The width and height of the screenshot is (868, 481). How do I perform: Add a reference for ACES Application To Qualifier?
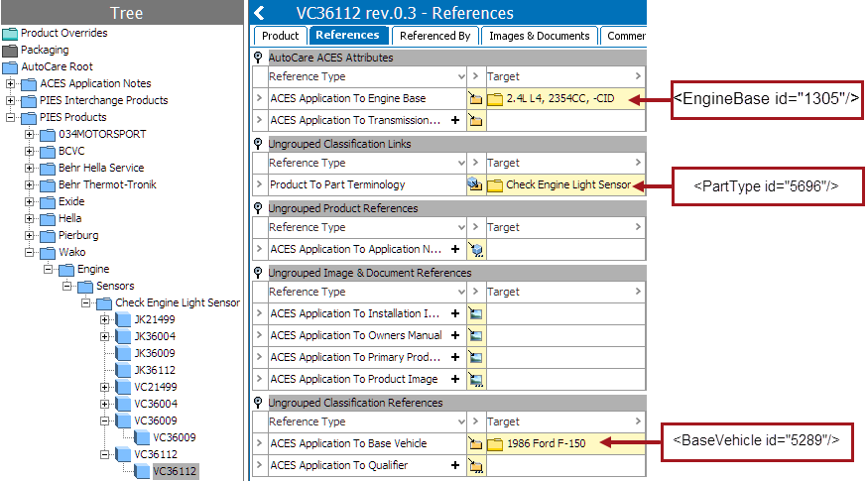point(455,465)
